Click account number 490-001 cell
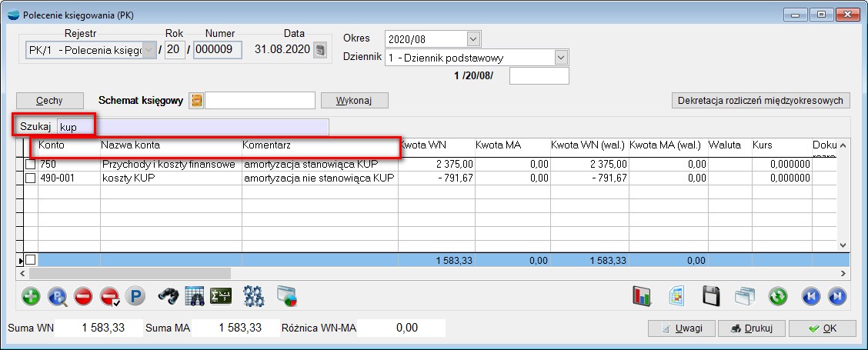Viewport: 868px width, 350px height. tap(68, 178)
